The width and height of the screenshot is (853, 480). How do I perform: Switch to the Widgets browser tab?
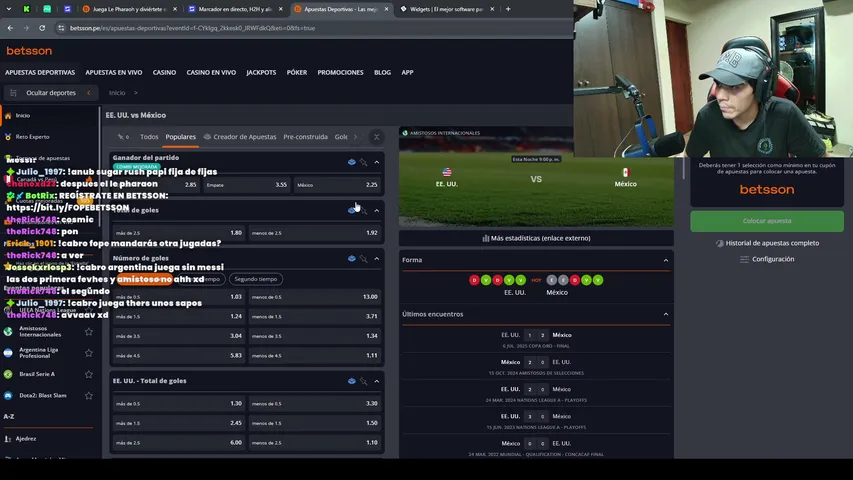(446, 9)
